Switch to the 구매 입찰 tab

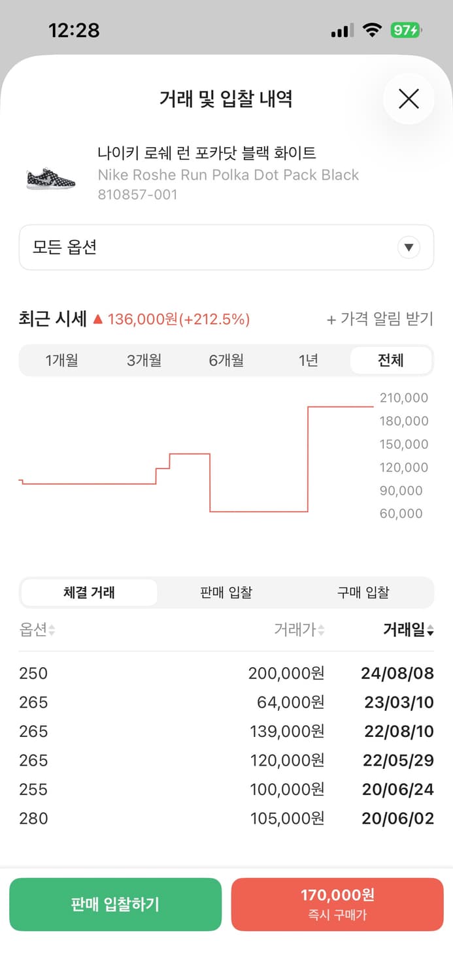(363, 591)
